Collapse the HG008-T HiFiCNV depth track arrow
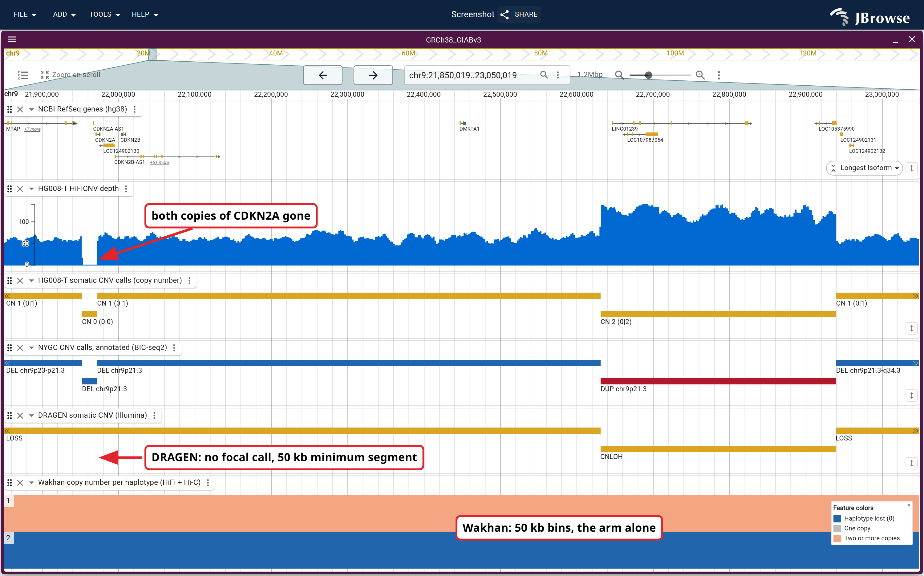Image resolution: width=924 pixels, height=576 pixels. [32, 189]
